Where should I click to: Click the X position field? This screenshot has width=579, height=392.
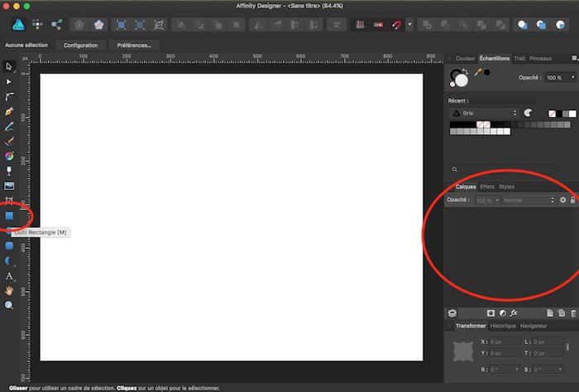[x=504, y=342]
